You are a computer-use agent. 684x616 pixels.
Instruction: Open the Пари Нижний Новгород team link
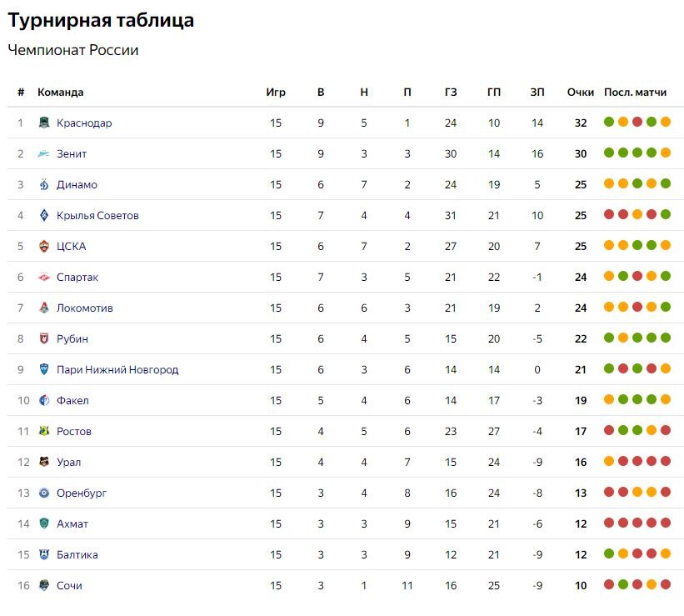[x=117, y=370]
